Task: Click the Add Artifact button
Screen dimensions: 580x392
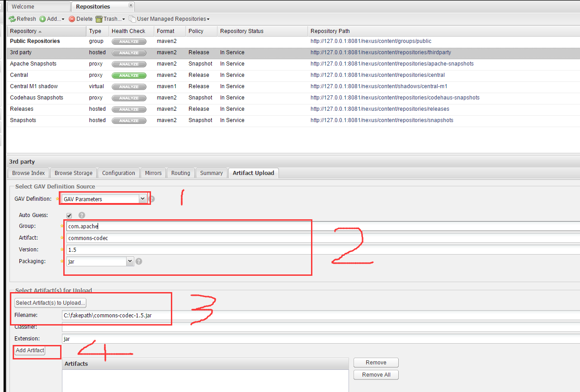Action: click(x=30, y=350)
